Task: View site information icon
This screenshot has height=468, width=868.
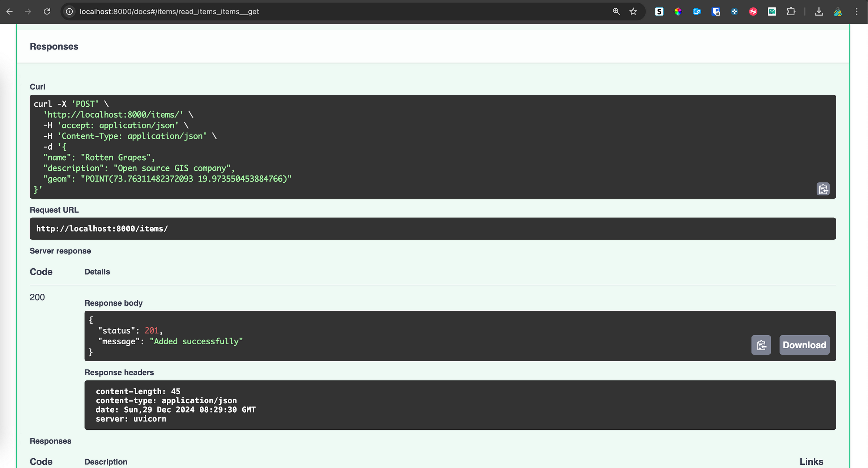Action: click(x=69, y=12)
